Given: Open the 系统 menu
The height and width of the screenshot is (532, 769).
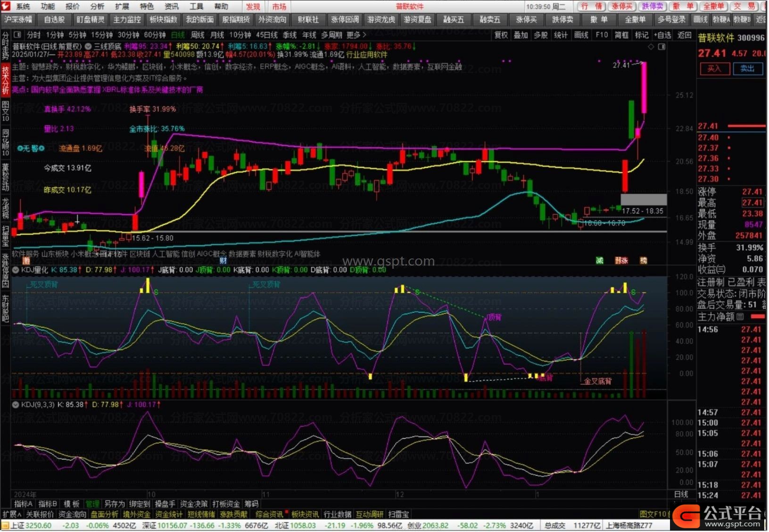Looking at the screenshot, I should pos(23,6).
